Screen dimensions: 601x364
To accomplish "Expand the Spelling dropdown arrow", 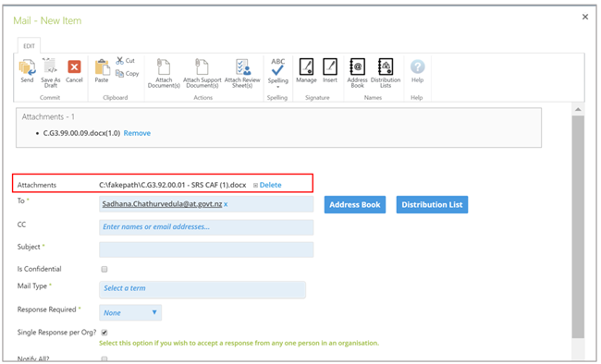I will pos(278,87).
